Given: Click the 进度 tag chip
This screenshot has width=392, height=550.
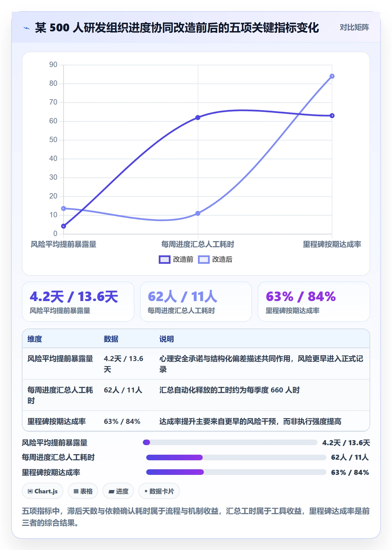Looking at the screenshot, I should pos(118,491).
